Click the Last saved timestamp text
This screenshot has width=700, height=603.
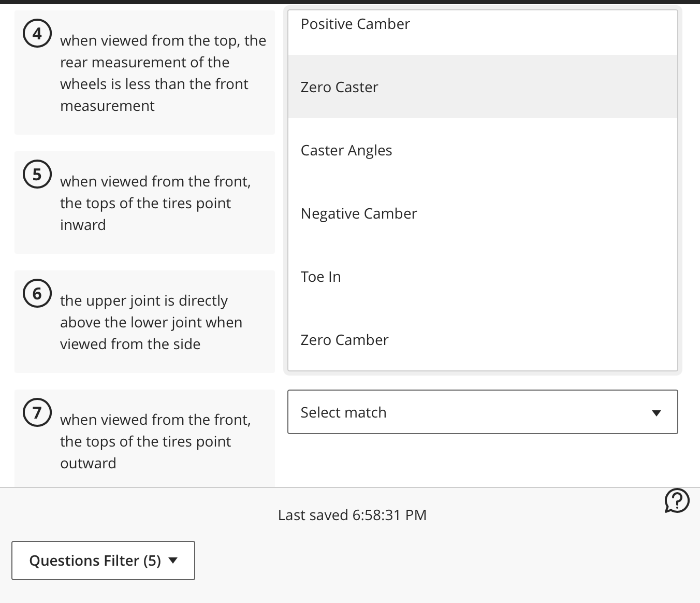tap(352, 515)
